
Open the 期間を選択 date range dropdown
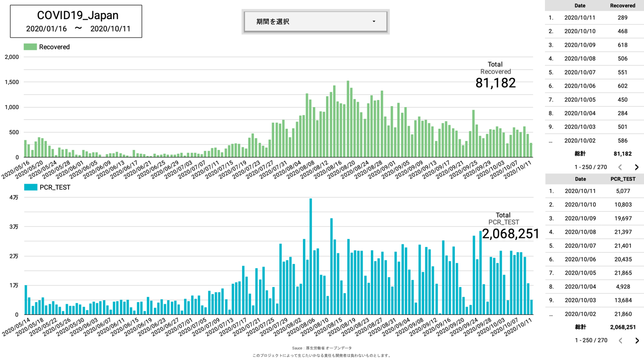click(315, 22)
